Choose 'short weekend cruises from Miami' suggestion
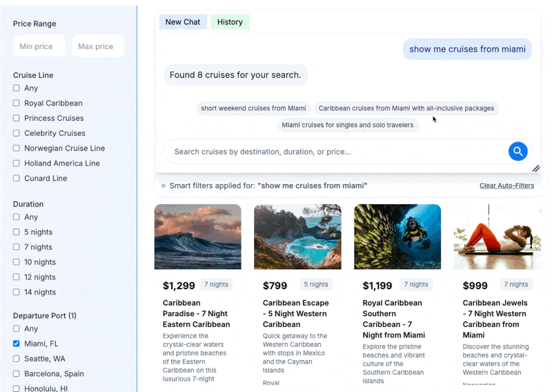 coord(253,108)
